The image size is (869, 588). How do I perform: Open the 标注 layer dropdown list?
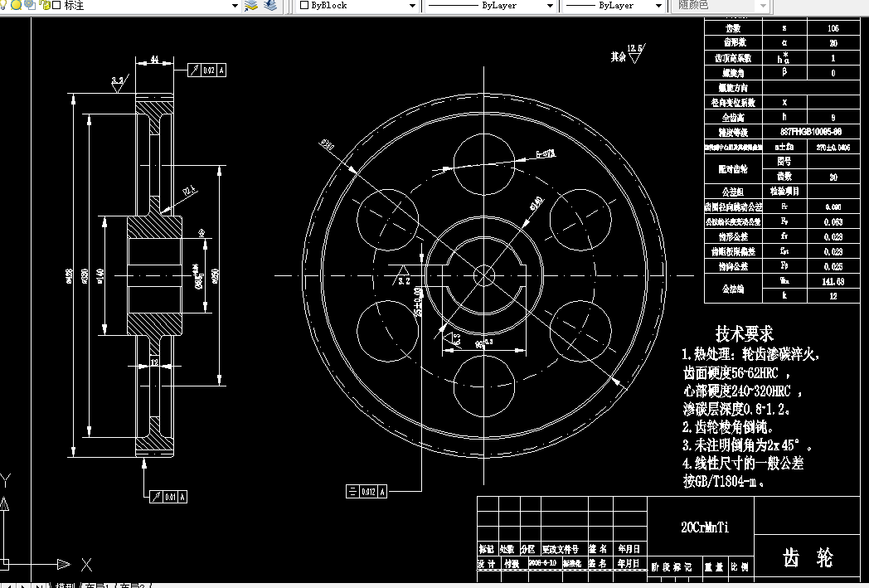pos(235,6)
